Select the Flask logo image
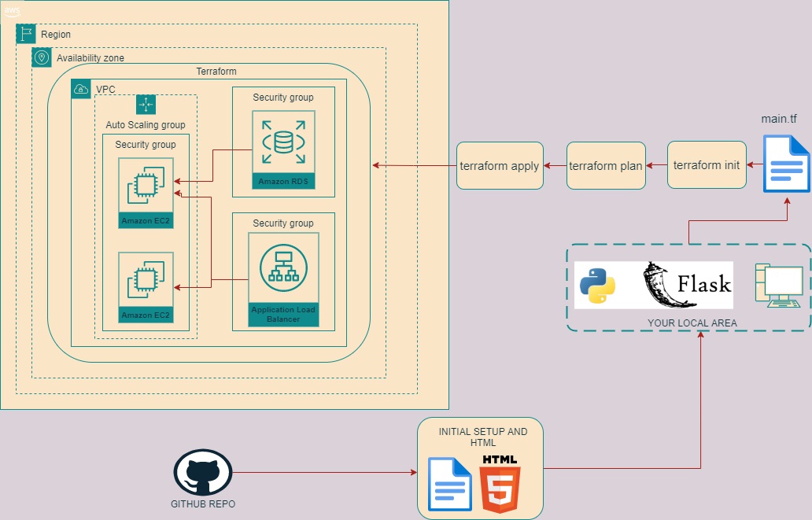 pyautogui.click(x=687, y=286)
